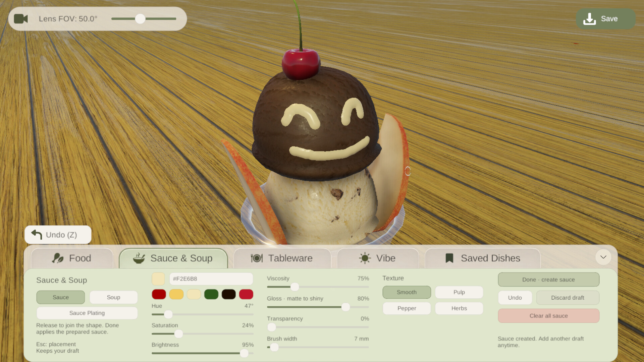This screenshot has height=362, width=644.
Task: Click the Sauce Plating button
Action: [x=87, y=313]
